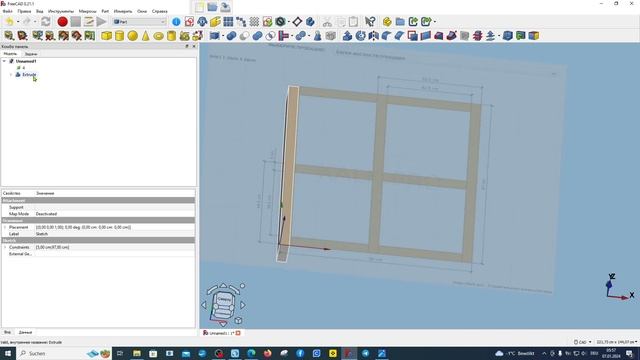The image size is (640, 360).
Task: Click the Mirror tool icon
Action: [373, 36]
